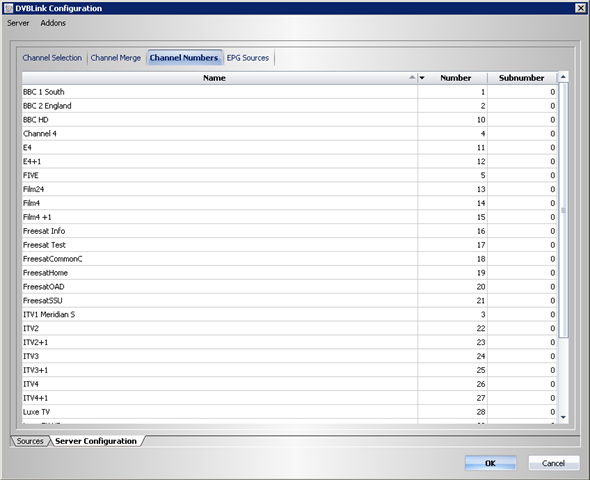
Task: Select the Luxe TV row
Action: (x=289, y=412)
